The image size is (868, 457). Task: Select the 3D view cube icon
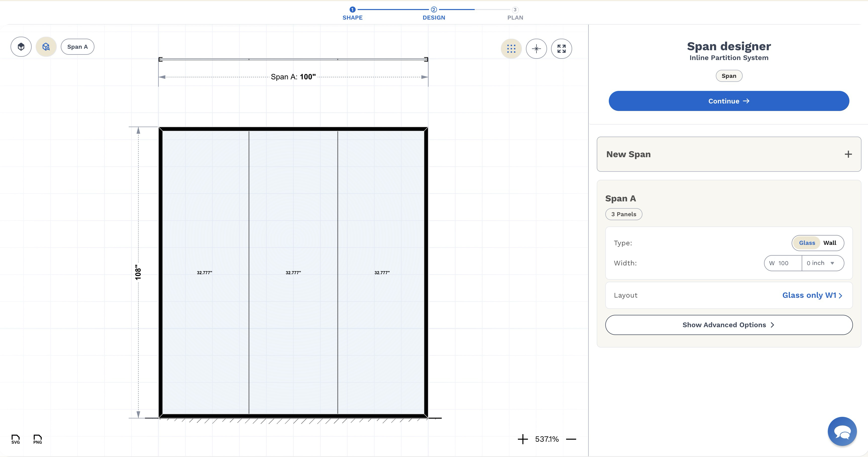pos(21,46)
